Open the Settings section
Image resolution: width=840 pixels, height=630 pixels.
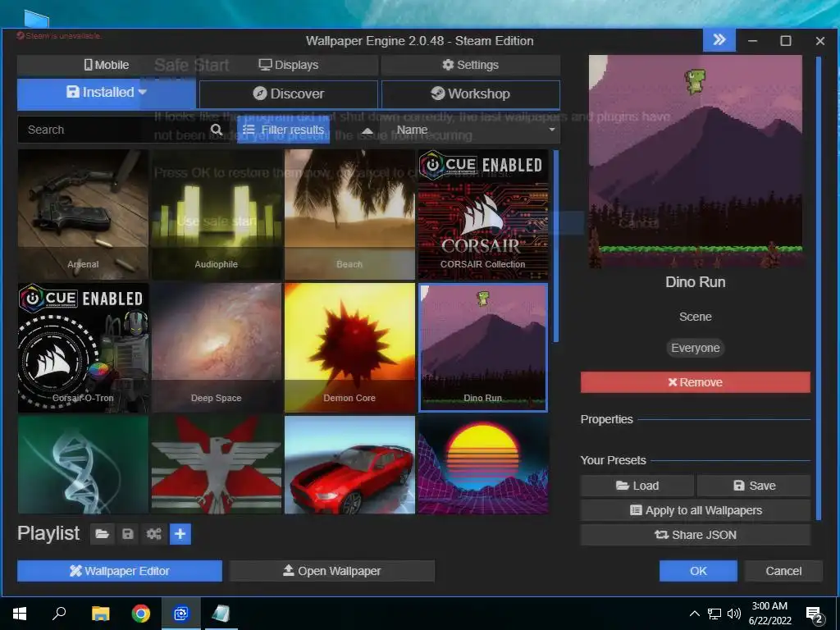coord(470,65)
